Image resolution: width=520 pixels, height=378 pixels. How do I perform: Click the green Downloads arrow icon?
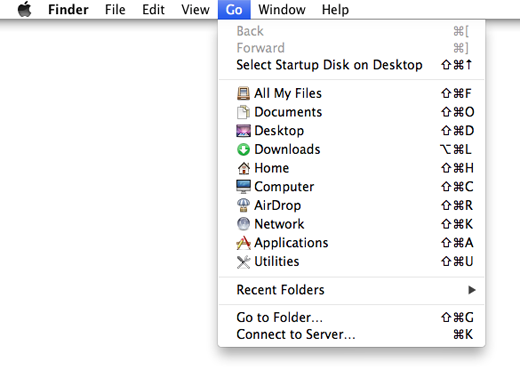tap(243, 149)
